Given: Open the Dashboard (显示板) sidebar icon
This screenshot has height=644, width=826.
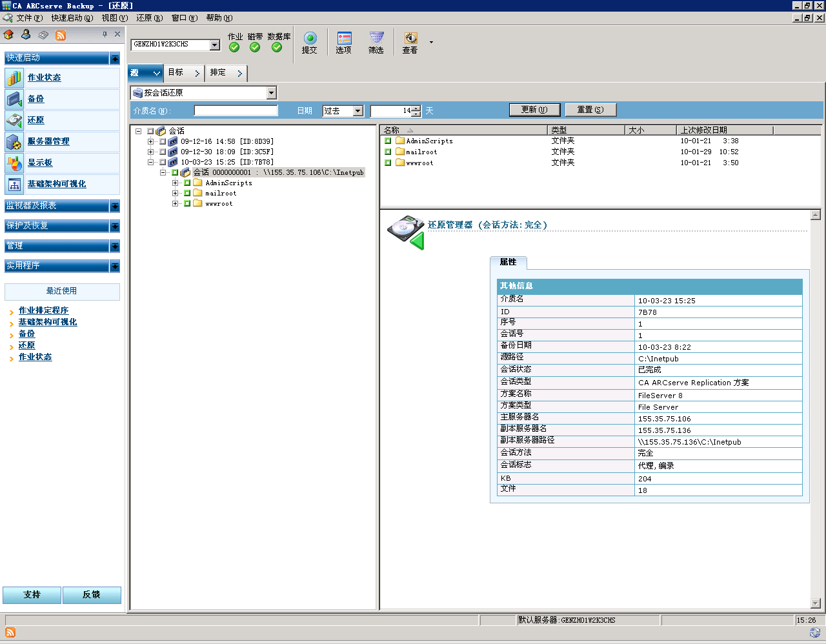Looking at the screenshot, I should [14, 163].
